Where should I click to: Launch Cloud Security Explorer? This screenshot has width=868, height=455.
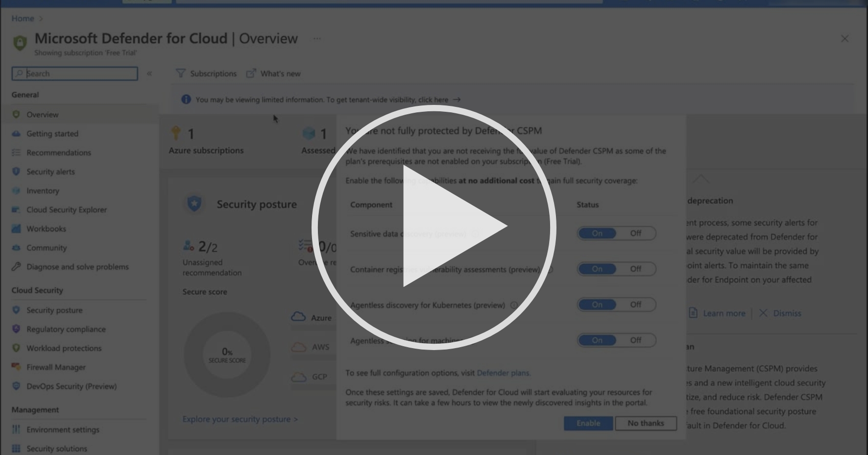(x=66, y=209)
